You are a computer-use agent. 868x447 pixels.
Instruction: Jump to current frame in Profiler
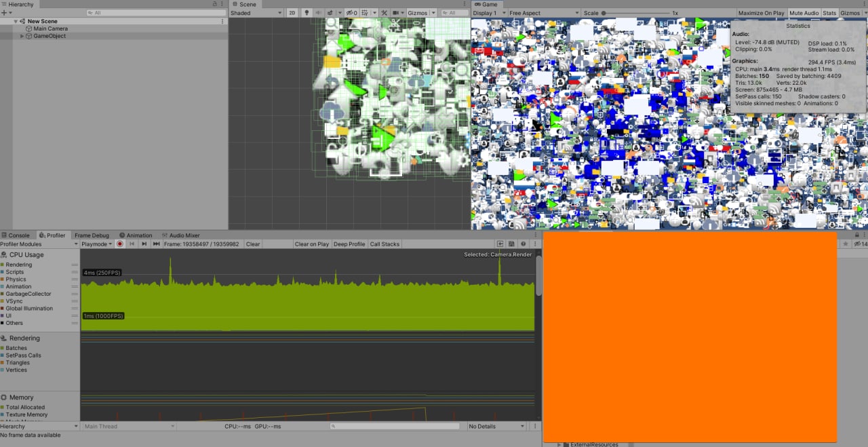click(157, 244)
